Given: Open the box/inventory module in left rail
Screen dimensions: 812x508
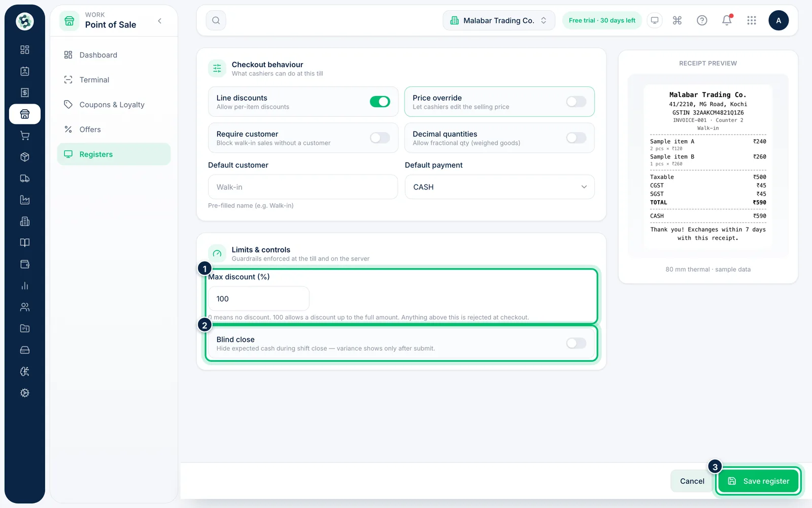Looking at the screenshot, I should (x=24, y=157).
